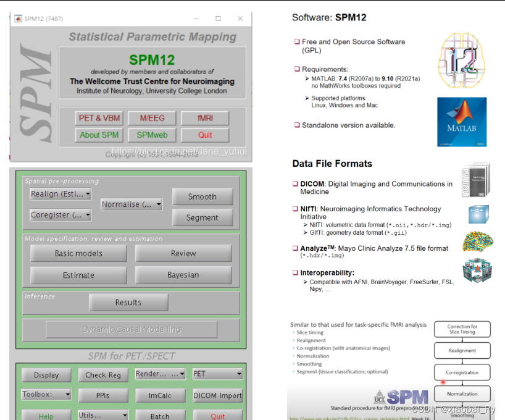This screenshot has height=420, width=505.
Task: Click the "Interoperability:" heading
Action: tap(327, 273)
